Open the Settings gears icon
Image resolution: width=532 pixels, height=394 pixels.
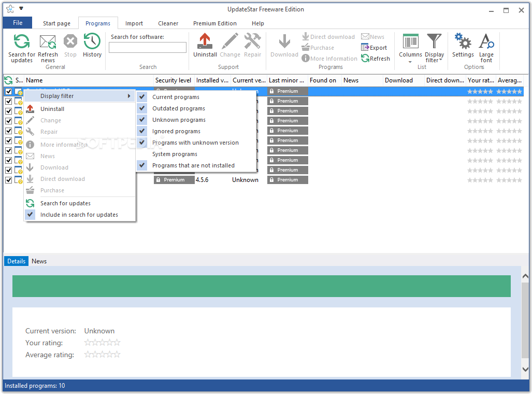pyautogui.click(x=463, y=41)
